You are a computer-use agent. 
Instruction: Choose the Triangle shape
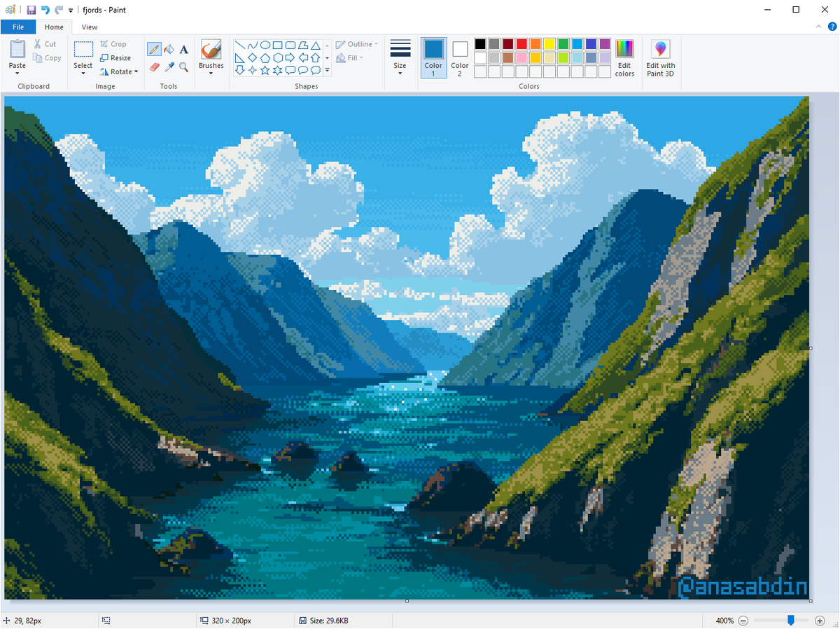(x=315, y=46)
